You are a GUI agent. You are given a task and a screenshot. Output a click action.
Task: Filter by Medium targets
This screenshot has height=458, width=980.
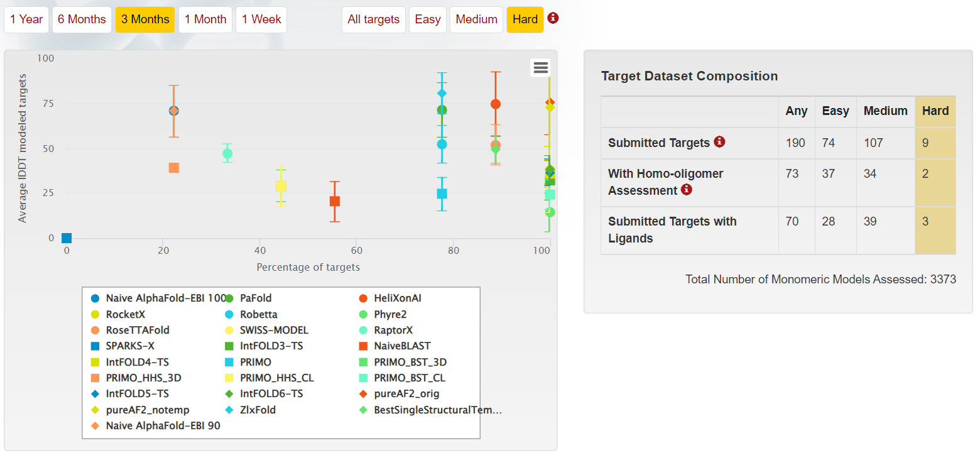(477, 19)
